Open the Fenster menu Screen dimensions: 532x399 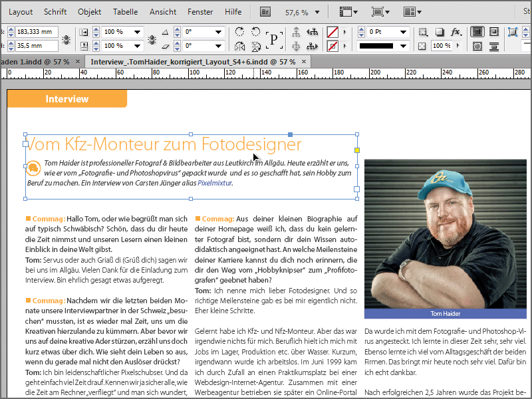pos(200,12)
